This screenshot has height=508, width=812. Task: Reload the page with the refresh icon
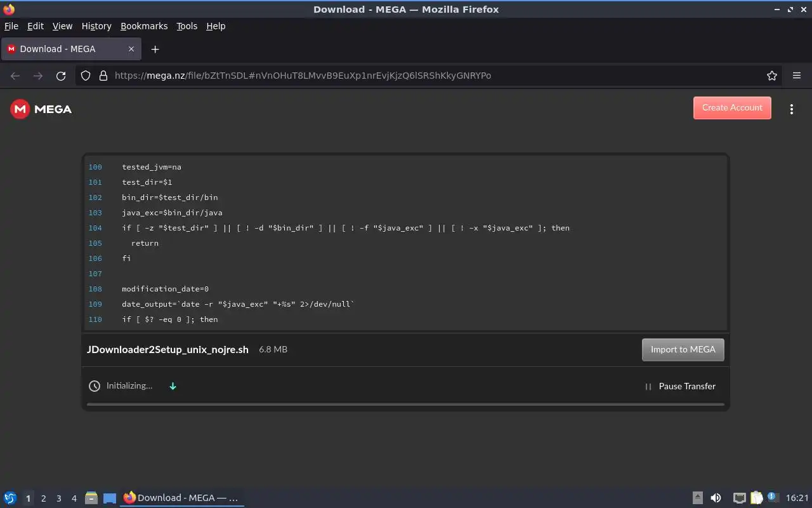(x=61, y=76)
